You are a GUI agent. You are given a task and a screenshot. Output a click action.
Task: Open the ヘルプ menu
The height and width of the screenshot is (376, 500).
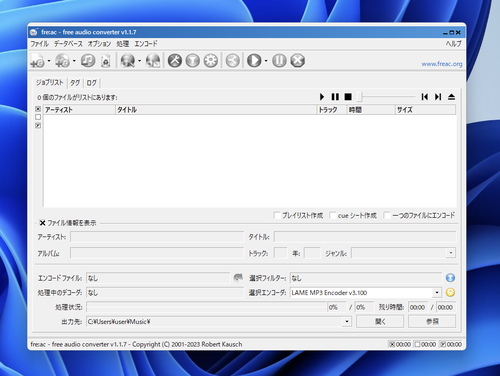click(454, 44)
